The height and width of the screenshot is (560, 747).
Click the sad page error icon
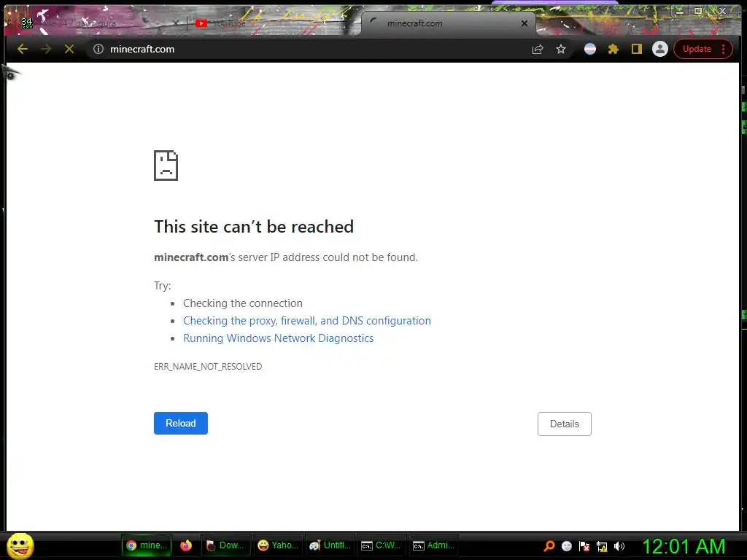(x=166, y=166)
